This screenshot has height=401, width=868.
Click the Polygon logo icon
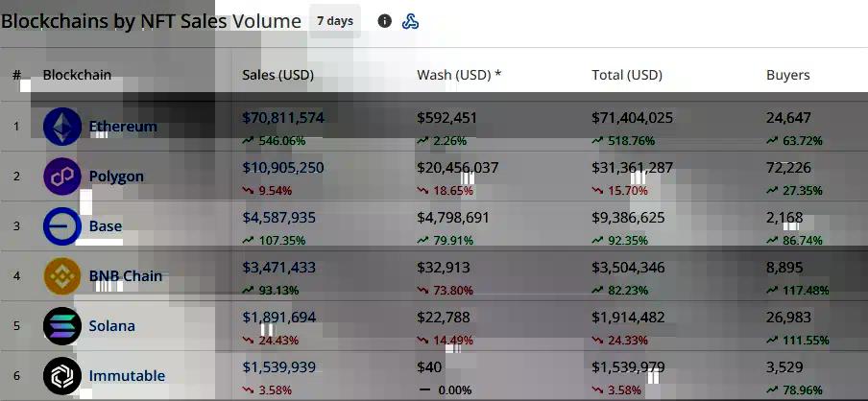coord(62,177)
